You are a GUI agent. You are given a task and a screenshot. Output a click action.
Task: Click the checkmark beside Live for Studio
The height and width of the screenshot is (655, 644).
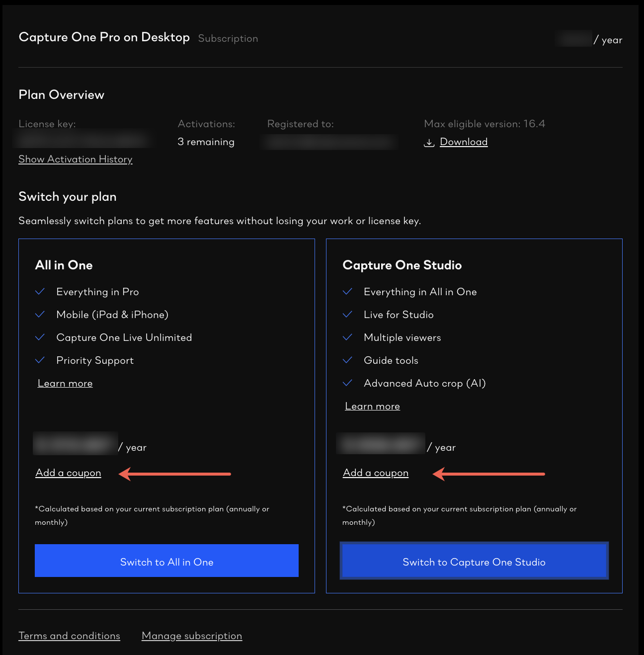(x=348, y=314)
